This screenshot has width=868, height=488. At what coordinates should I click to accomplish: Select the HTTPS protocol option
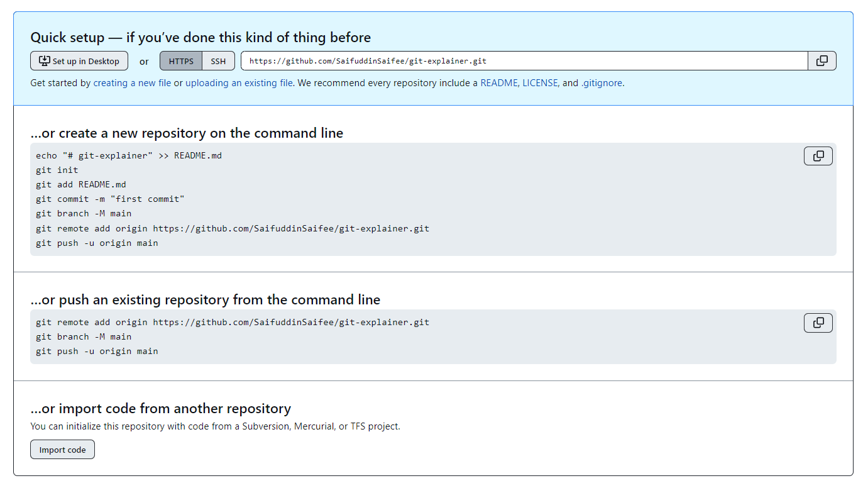coord(181,60)
